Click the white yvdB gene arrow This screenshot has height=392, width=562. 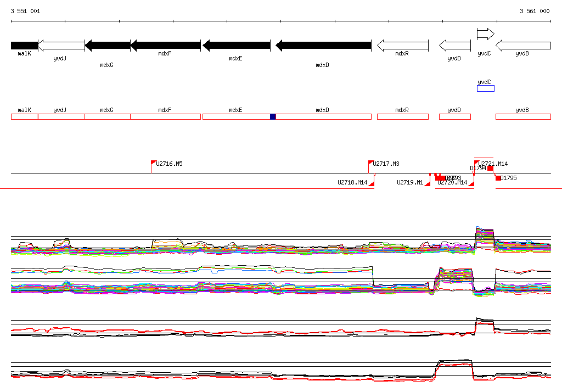tap(523, 46)
